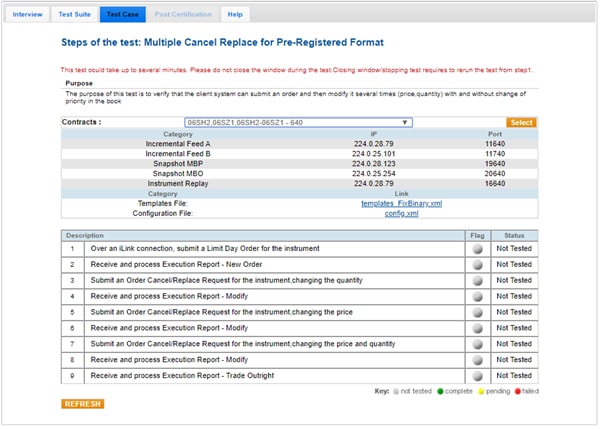Open templates_FixBinary.xml link
The width and height of the screenshot is (600, 429).
(x=401, y=203)
